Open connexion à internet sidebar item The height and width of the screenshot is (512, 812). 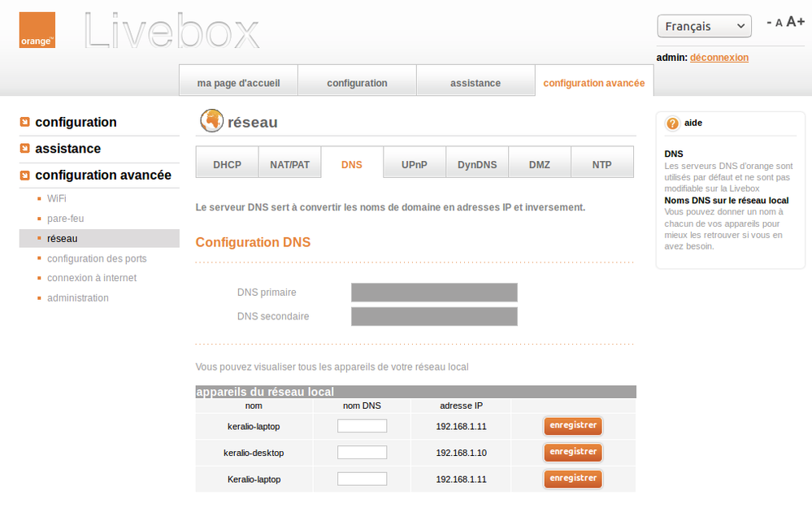coord(92,278)
